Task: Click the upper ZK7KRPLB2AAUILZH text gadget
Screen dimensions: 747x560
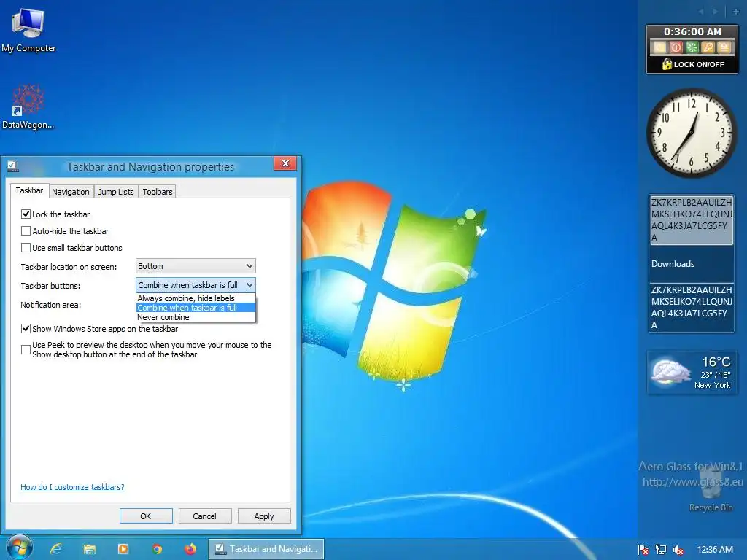Action: tap(692, 220)
